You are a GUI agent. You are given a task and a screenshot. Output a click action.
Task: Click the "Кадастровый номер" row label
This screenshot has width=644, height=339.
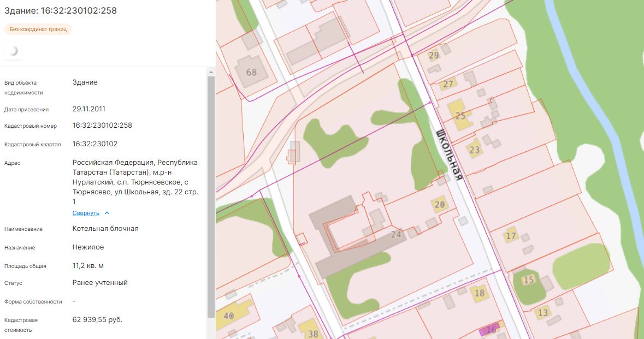31,126
